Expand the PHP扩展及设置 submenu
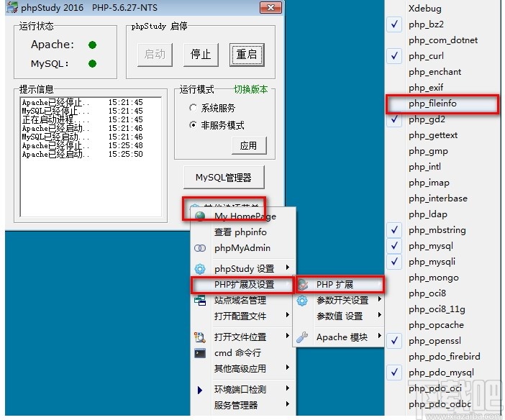 pos(243,285)
